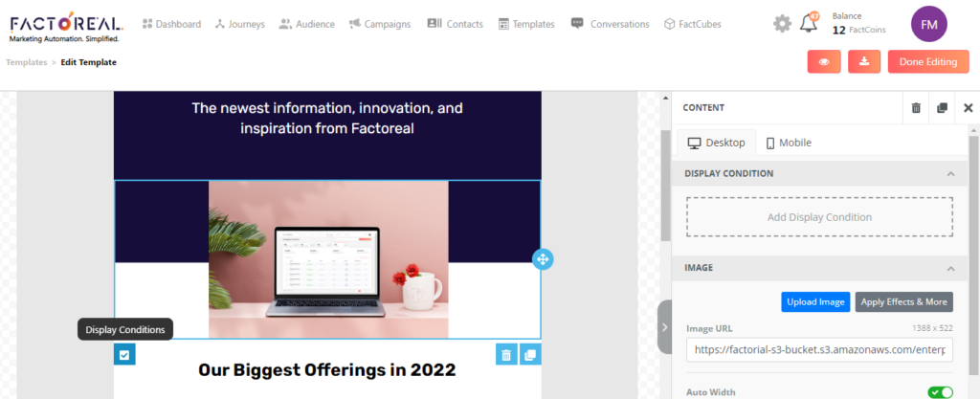Screen dimensions: 980x399
Task: Open the Campaigns menu
Action: [379, 24]
